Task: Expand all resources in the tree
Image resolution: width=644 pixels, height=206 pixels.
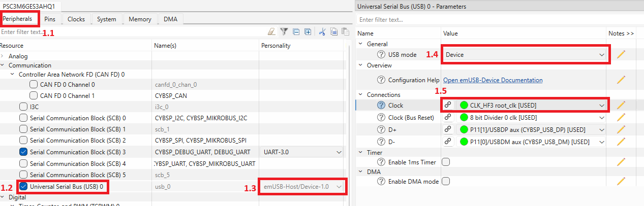Action: tap(308, 31)
